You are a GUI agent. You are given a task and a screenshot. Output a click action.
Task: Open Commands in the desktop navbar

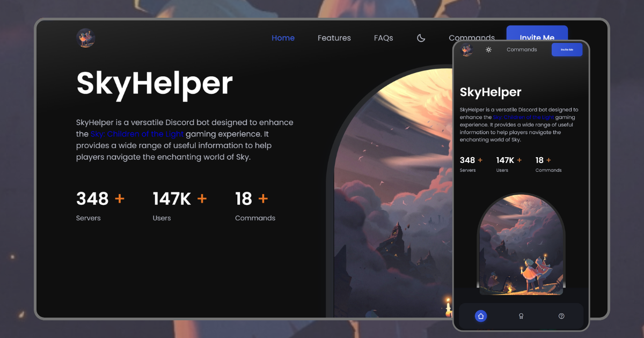(472, 38)
